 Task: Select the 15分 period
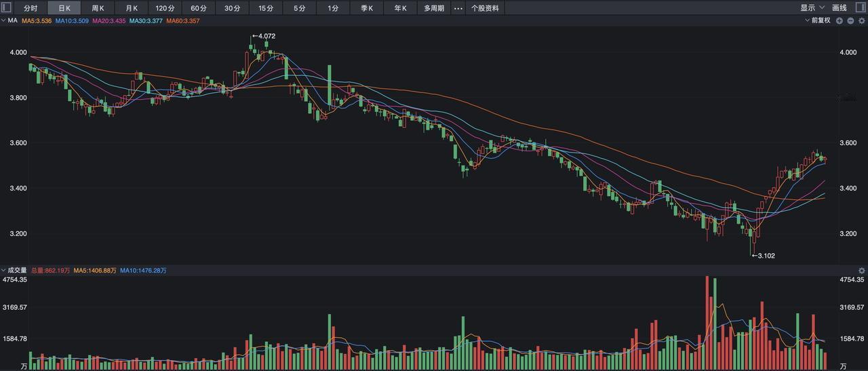coord(266,8)
